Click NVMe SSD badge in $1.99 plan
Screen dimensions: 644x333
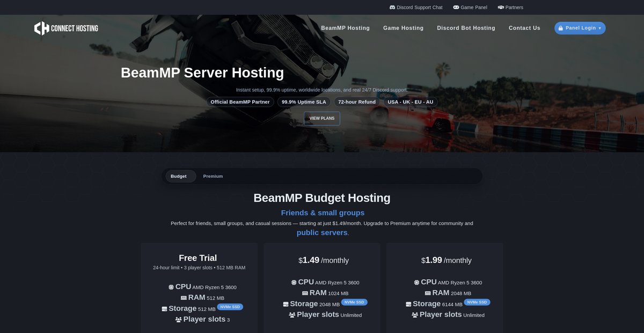[x=477, y=302]
